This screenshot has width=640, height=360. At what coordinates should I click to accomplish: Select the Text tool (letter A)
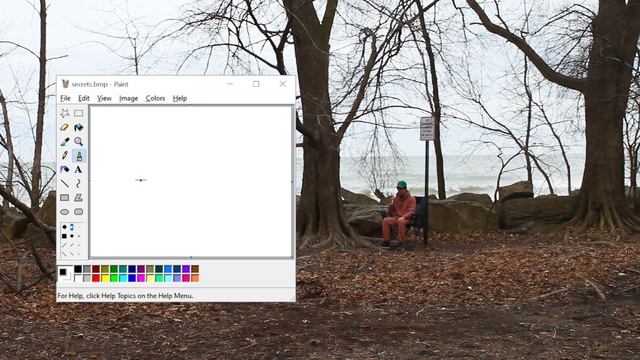point(78,169)
